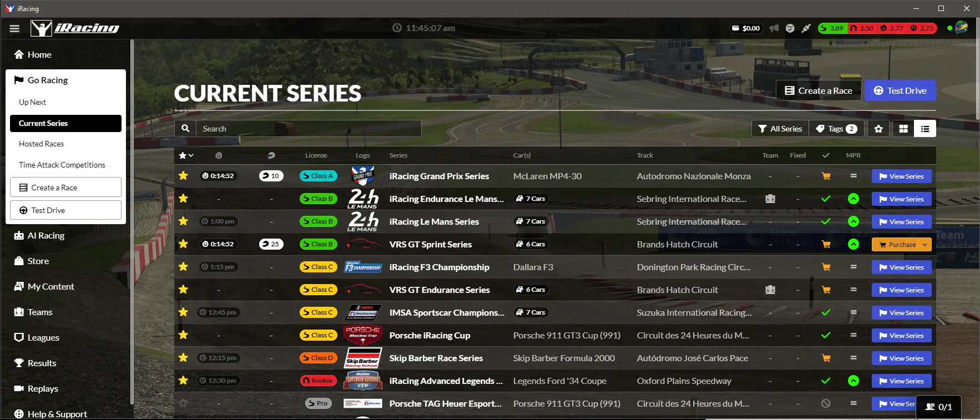
Task: Unfavorite the iRacing Grand Prix Series star
Action: (x=183, y=176)
